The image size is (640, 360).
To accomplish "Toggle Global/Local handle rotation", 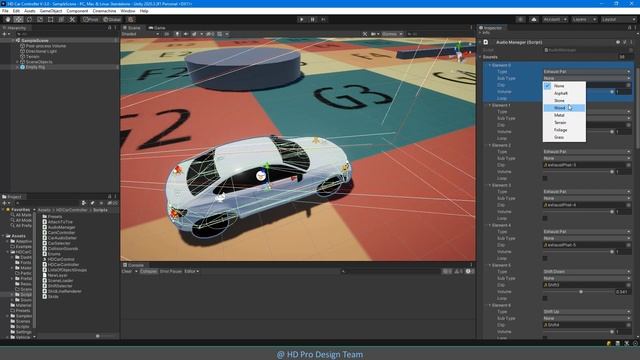I will 112,19.
